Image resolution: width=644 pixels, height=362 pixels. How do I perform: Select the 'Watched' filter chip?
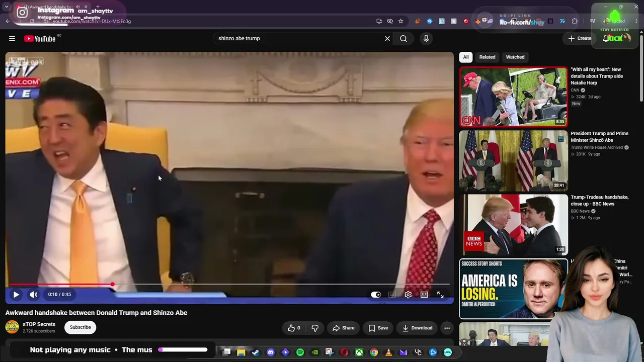click(515, 57)
